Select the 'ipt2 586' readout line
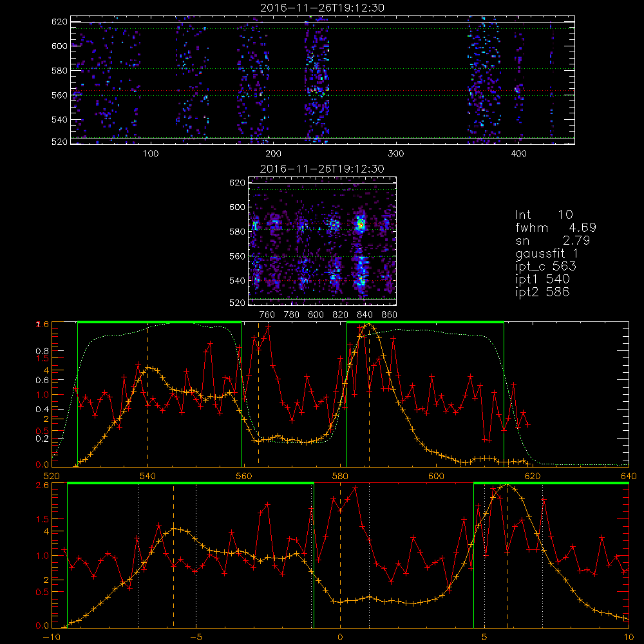 point(542,292)
